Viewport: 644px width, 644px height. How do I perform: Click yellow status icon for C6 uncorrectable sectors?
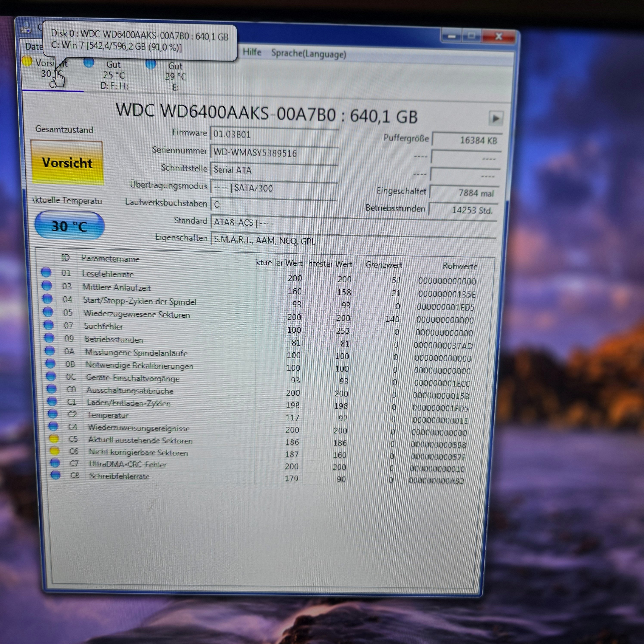55,451
